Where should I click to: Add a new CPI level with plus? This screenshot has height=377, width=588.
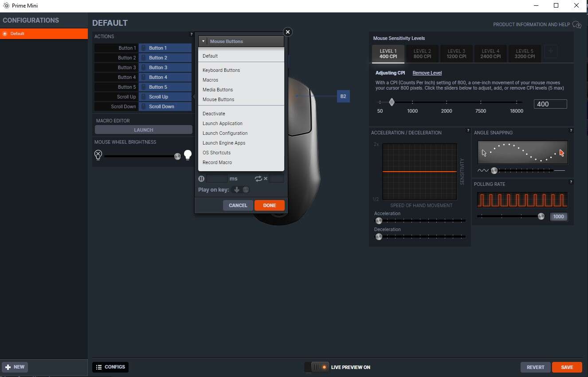coord(550,51)
